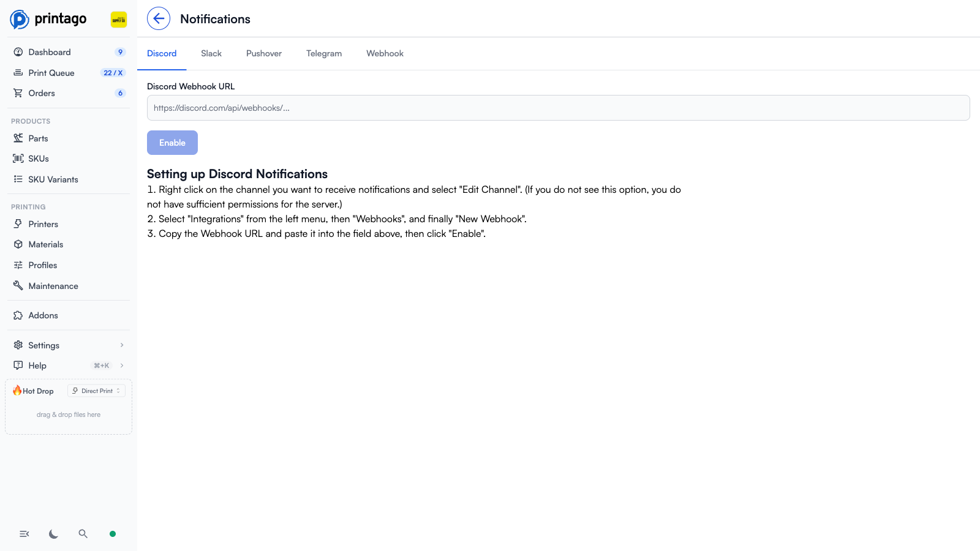This screenshot has height=551, width=980.
Task: Expand the Settings submenu chevron
Action: tap(122, 345)
